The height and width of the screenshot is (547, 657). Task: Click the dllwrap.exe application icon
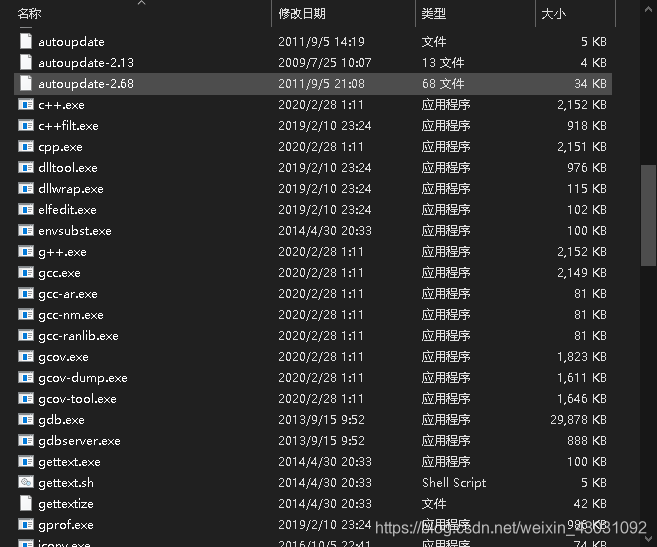coord(26,188)
